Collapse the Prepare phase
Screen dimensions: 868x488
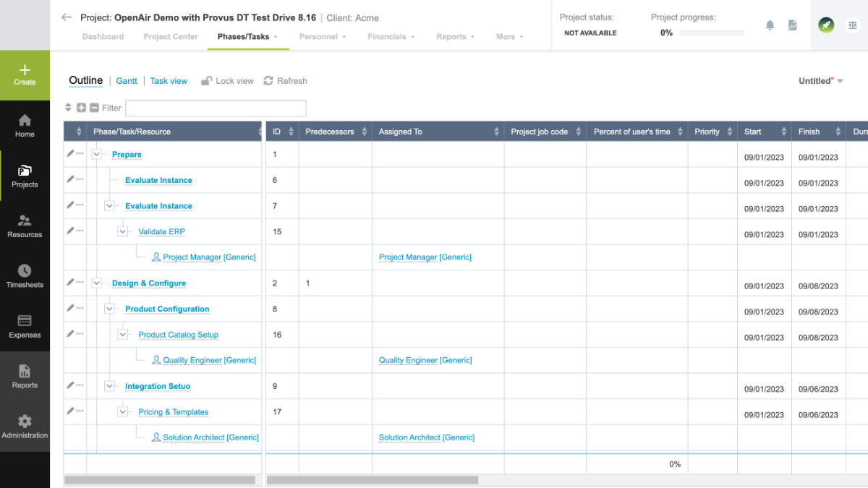tap(96, 155)
